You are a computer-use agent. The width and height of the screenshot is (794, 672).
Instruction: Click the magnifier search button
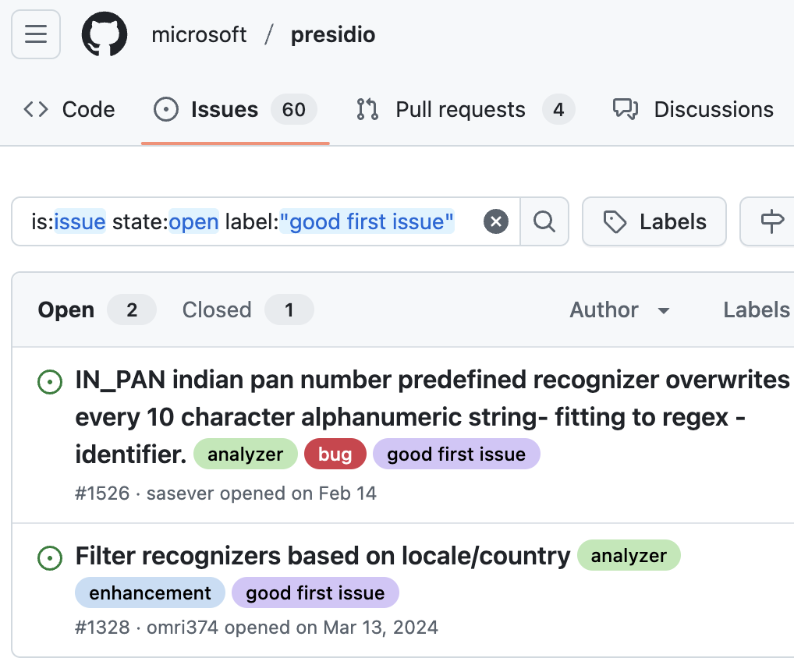click(544, 221)
